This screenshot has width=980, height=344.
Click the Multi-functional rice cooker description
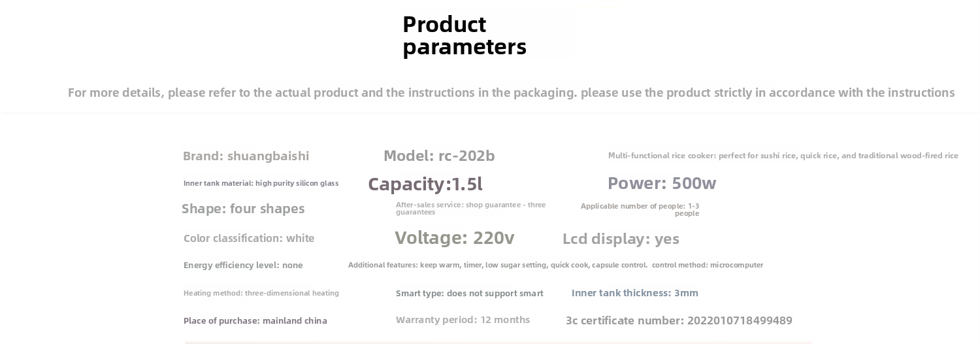[x=783, y=156]
